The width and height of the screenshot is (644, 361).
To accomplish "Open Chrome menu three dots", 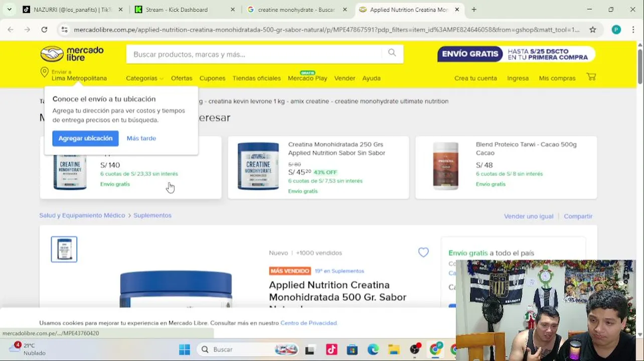I will click(633, 30).
